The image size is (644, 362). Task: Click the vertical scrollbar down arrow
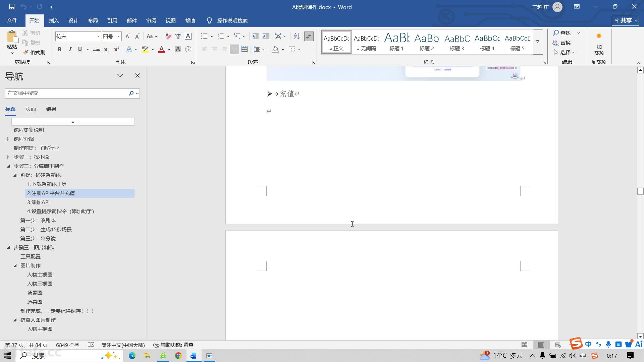[640, 337]
